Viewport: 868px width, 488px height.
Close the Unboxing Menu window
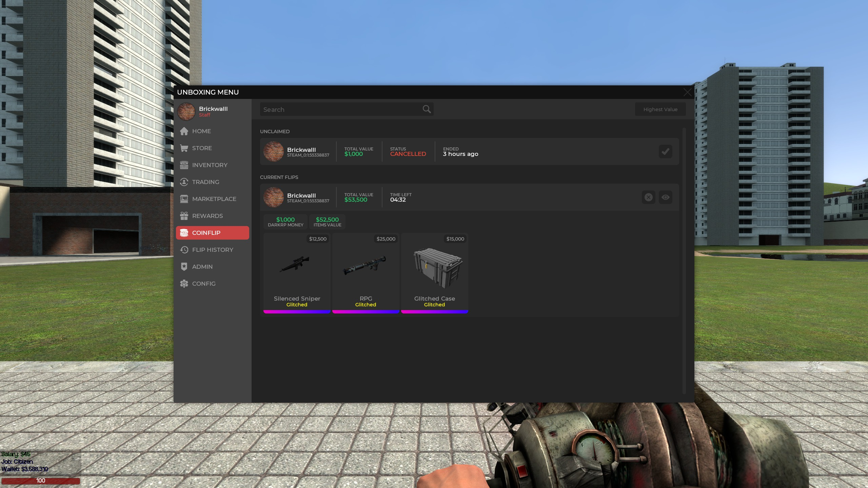click(x=687, y=92)
